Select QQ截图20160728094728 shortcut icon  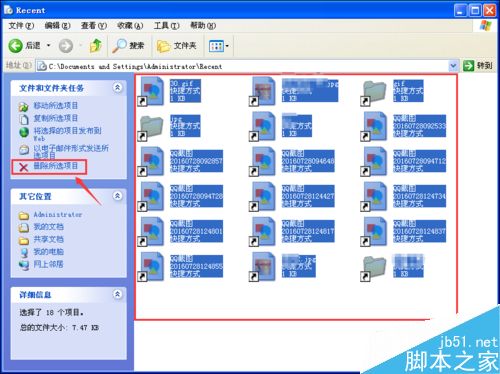[x=152, y=196]
